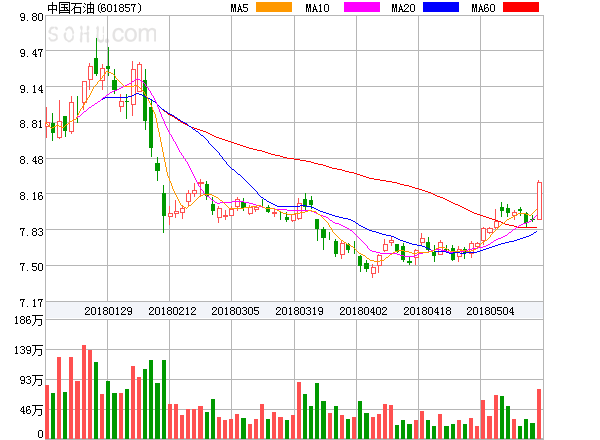
Task: Click the 186万 volume axis label
Action: (x=29, y=320)
